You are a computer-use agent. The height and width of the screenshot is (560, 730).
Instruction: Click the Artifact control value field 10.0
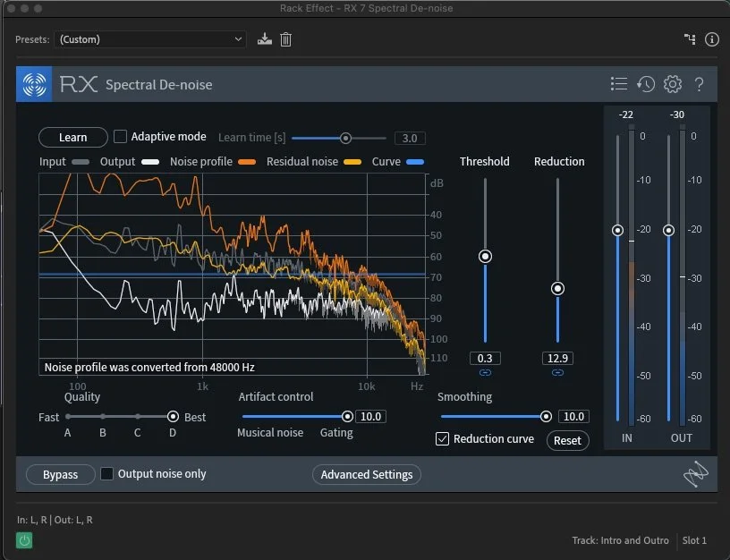pos(370,417)
